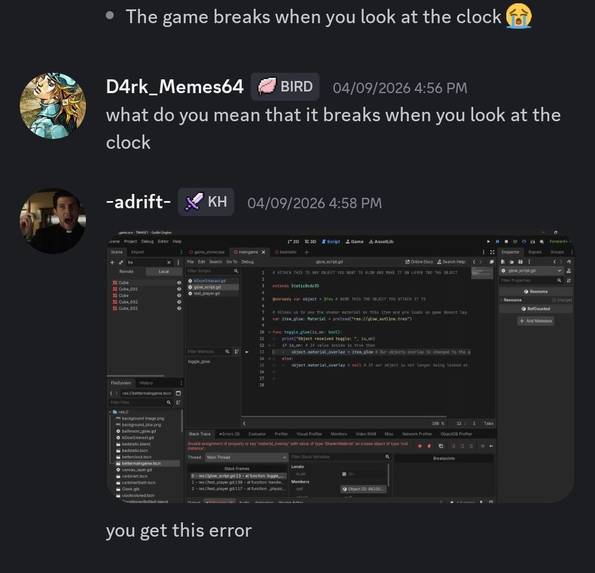Toggle visibility eye of the last Cube_001 node
This screenshot has height=573, width=595.
coord(179,309)
